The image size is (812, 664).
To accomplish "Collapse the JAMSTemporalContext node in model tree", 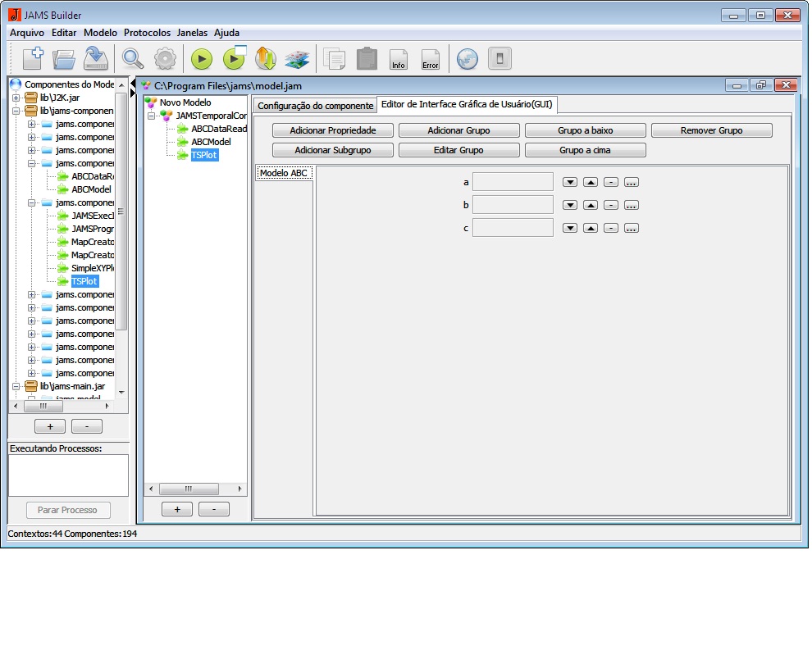I will (152, 116).
